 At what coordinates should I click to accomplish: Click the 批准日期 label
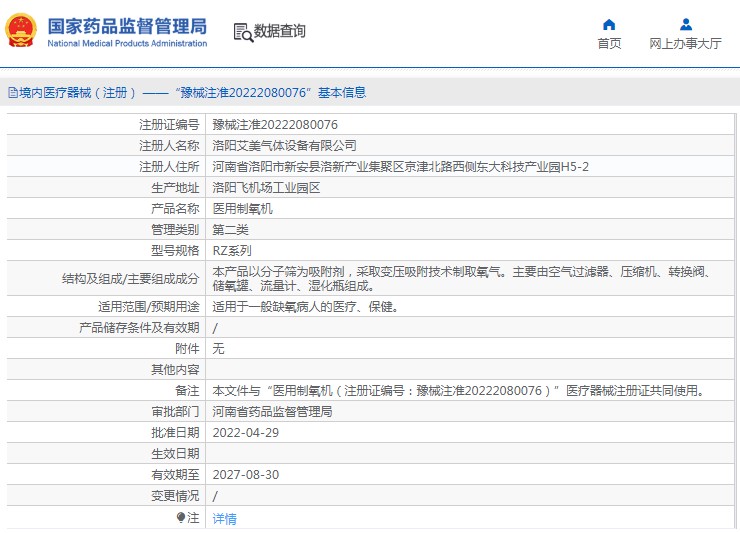175,432
